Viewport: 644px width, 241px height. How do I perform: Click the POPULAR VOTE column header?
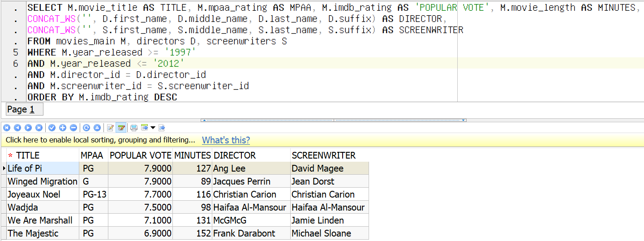tap(140, 155)
